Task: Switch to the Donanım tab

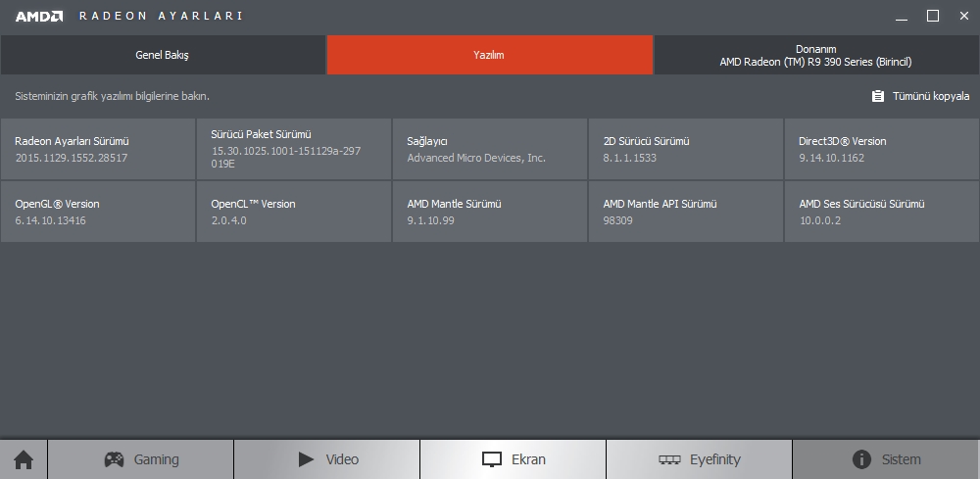Action: (816, 55)
